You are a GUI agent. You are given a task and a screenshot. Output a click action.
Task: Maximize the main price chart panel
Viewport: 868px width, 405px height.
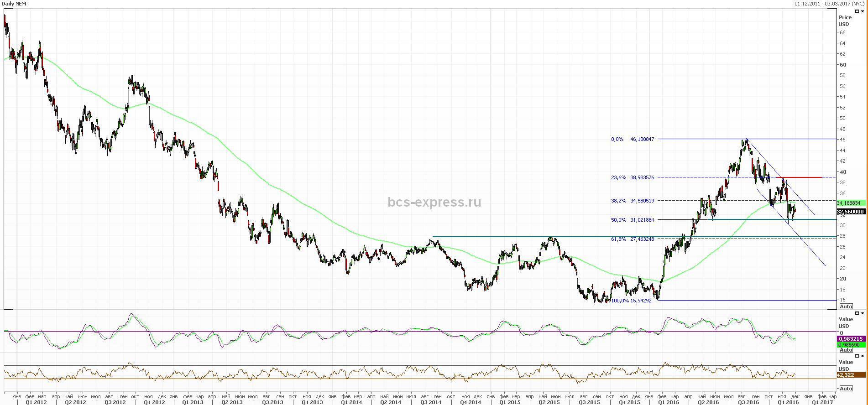(857, 11)
